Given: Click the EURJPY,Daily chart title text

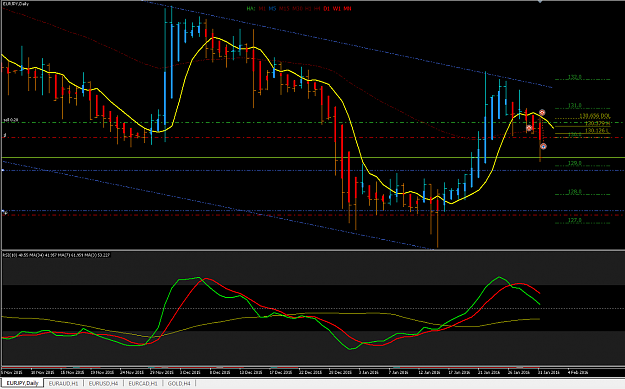Looking at the screenshot, I should (16, 4).
